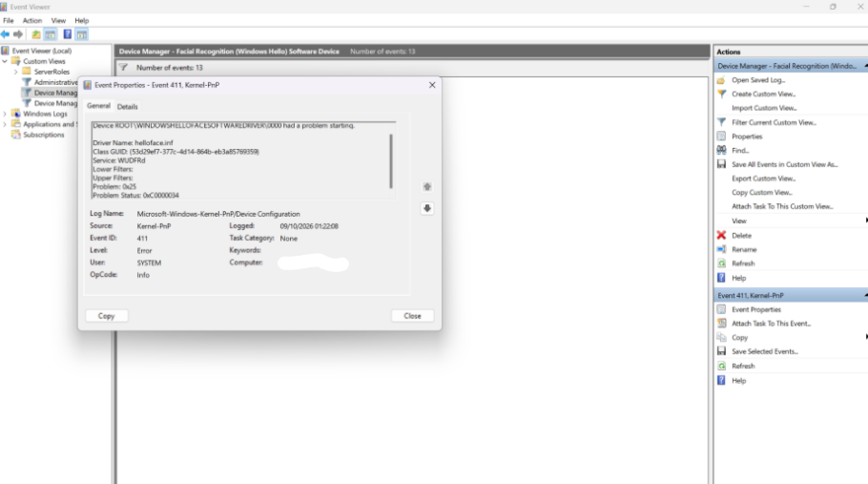
Task: Click the Forward arrow toolbar icon
Action: point(18,34)
